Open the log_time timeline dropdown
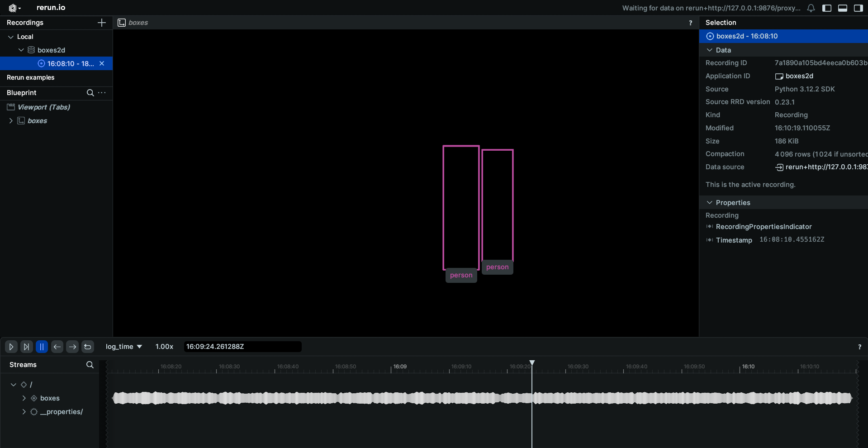The height and width of the screenshot is (448, 868). 123,347
